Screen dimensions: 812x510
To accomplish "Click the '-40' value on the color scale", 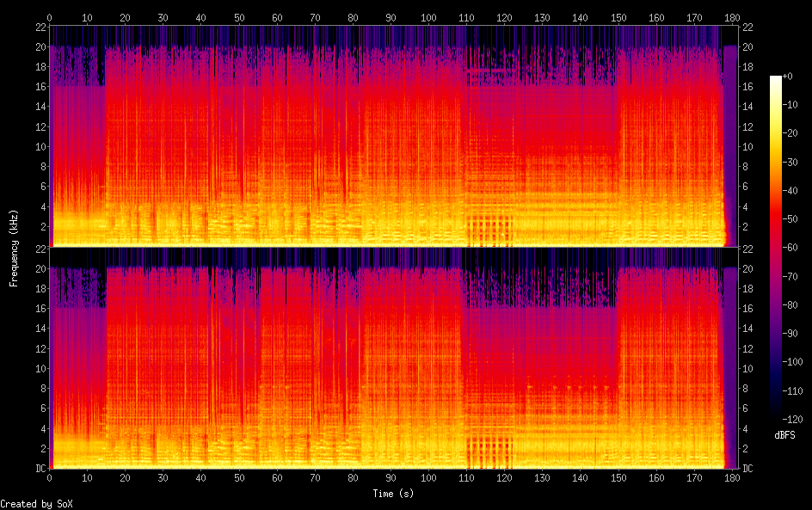I will pos(790,191).
